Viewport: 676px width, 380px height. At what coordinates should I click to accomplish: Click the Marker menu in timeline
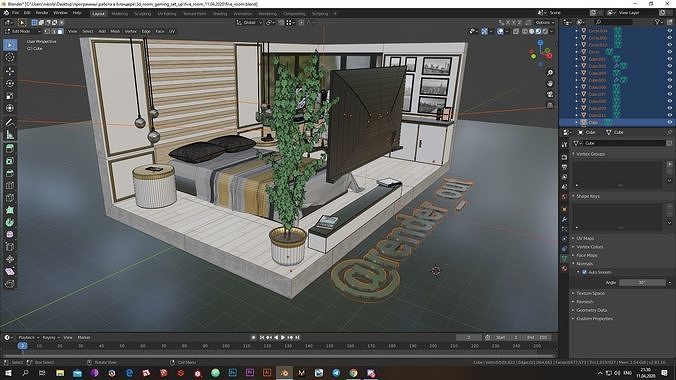click(84, 338)
